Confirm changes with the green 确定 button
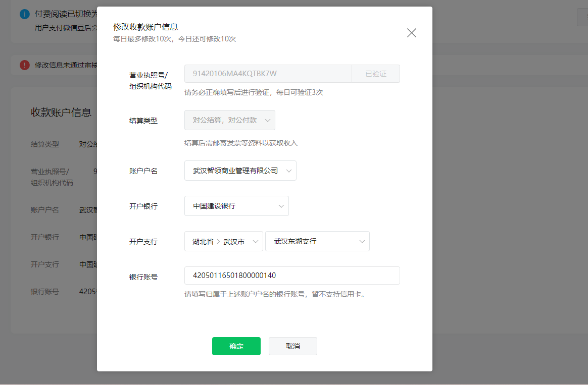588x385 pixels. (x=236, y=346)
